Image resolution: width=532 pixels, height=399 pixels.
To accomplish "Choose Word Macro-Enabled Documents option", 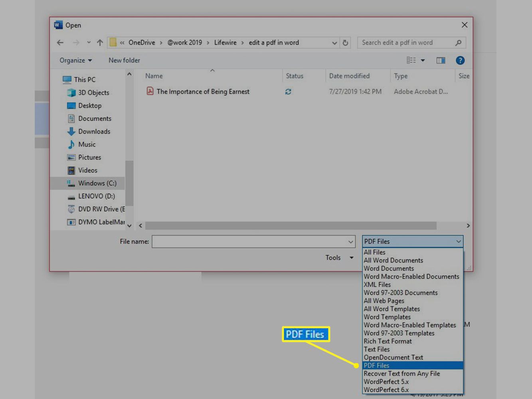I will point(413,277).
